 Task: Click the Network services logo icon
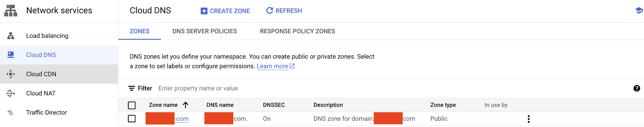(x=11, y=11)
